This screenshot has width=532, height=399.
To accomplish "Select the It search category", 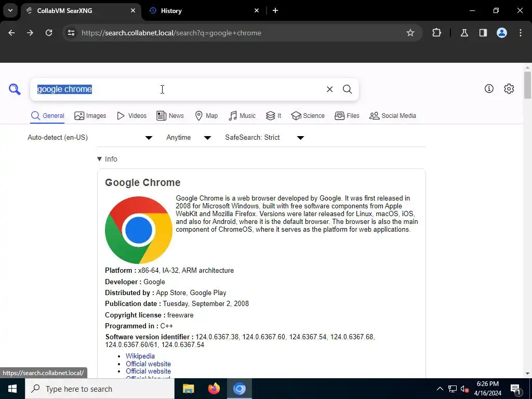I will [273, 116].
